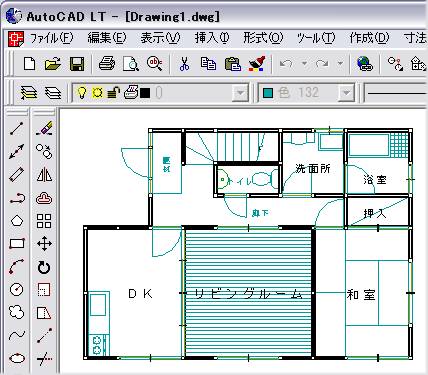Viewport: 428px width, 375px height.
Task: Select the Move tool
Action: click(x=44, y=244)
